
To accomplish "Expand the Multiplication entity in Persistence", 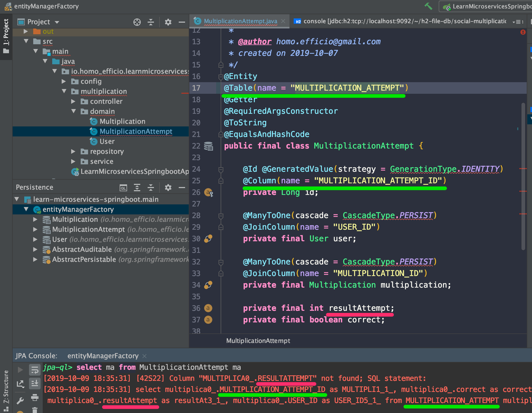I will point(35,219).
